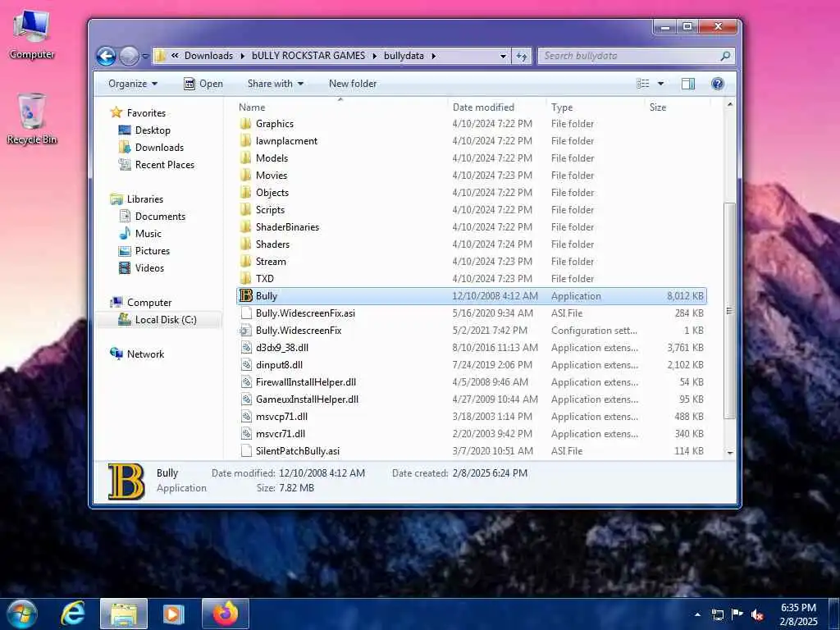This screenshot has width=840, height=630.
Task: Click the scrollbar down arrow
Action: click(x=729, y=453)
